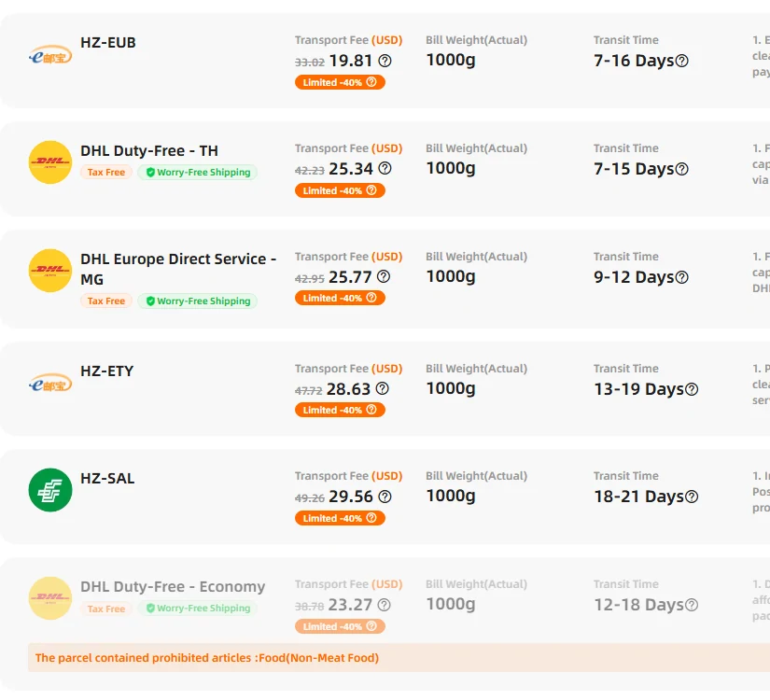770x700 pixels.
Task: Click Worry-Free Shipping tag on DHL Duty-Free - Economy
Action: click(198, 609)
